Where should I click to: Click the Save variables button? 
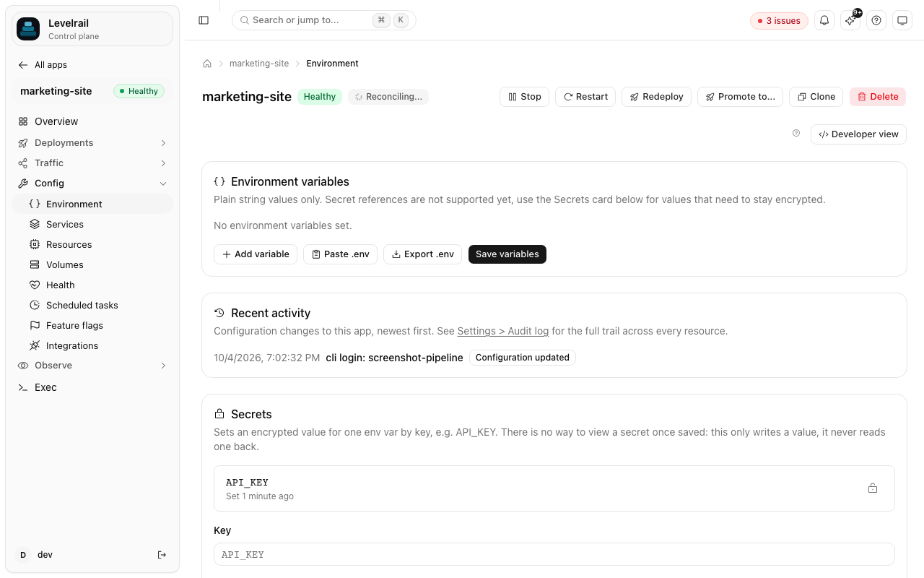[x=507, y=254]
